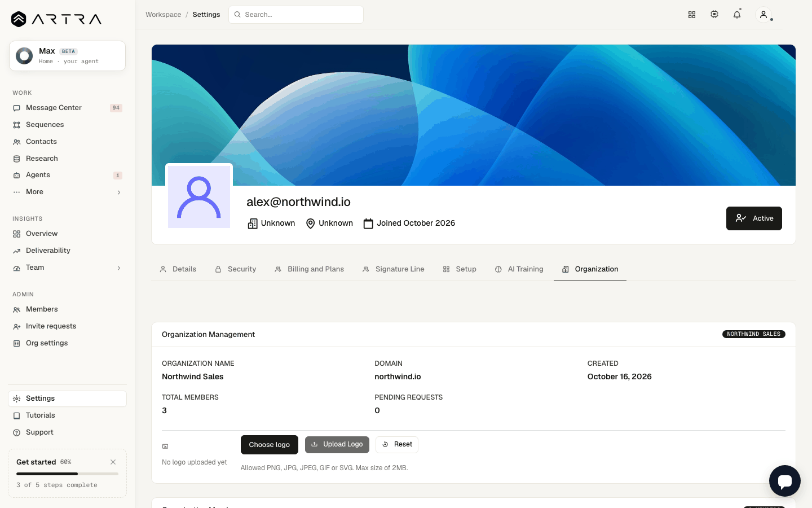Open Org settings
Image resolution: width=812 pixels, height=508 pixels.
point(68,343)
